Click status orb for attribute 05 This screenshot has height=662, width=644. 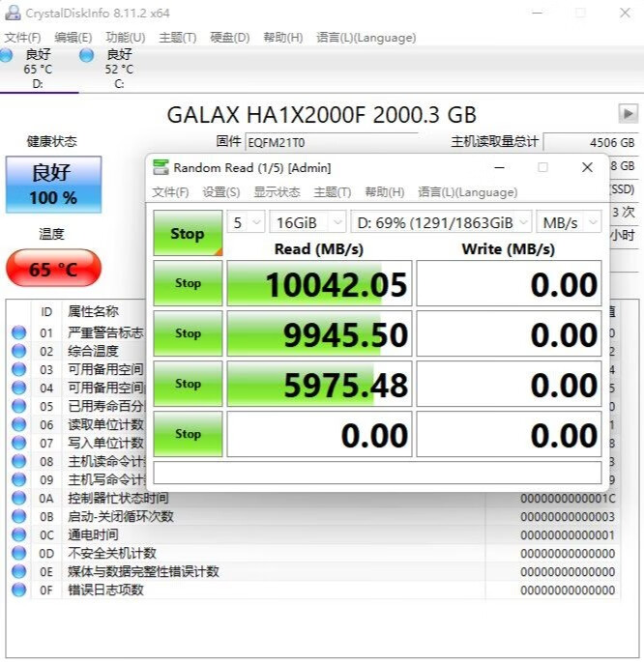[x=18, y=406]
